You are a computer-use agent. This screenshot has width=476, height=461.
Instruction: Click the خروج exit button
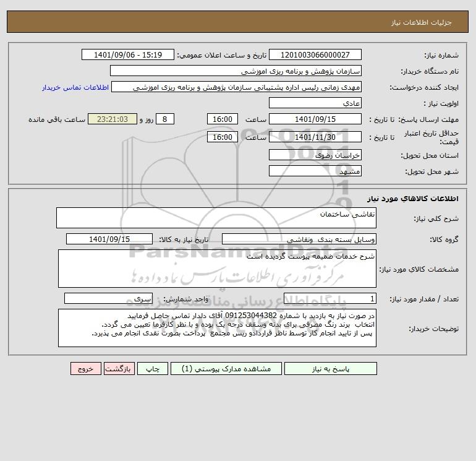coord(85,369)
